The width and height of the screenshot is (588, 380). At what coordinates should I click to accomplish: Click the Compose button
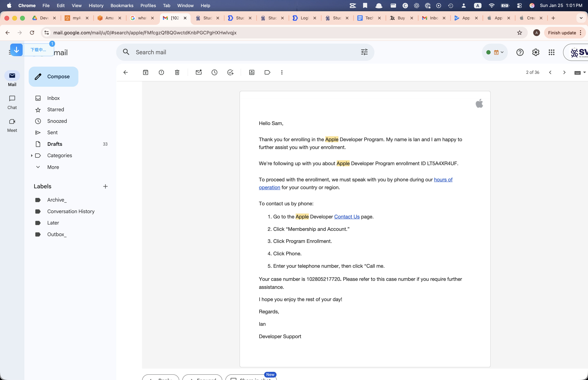(x=53, y=77)
